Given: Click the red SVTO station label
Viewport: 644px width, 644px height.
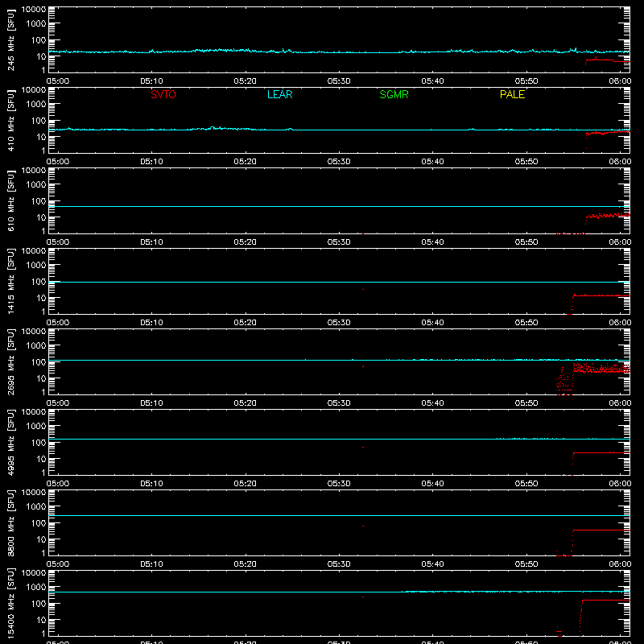Looking at the screenshot, I should coord(163,94).
